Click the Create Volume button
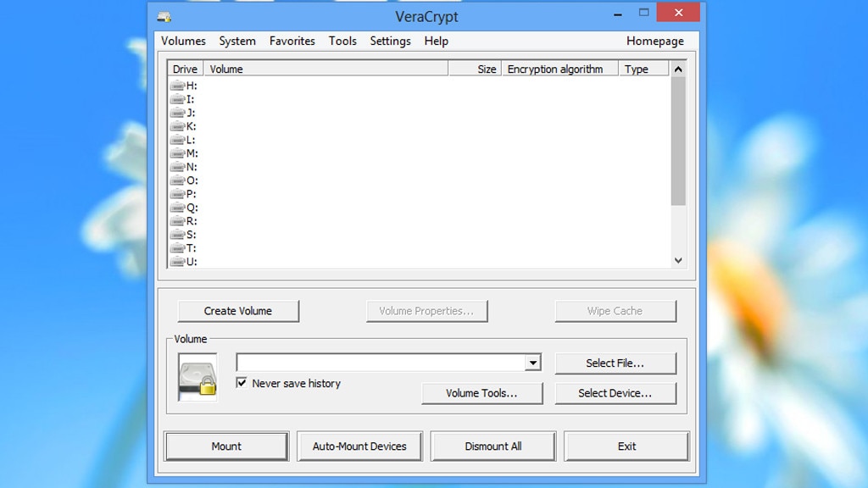 click(238, 311)
